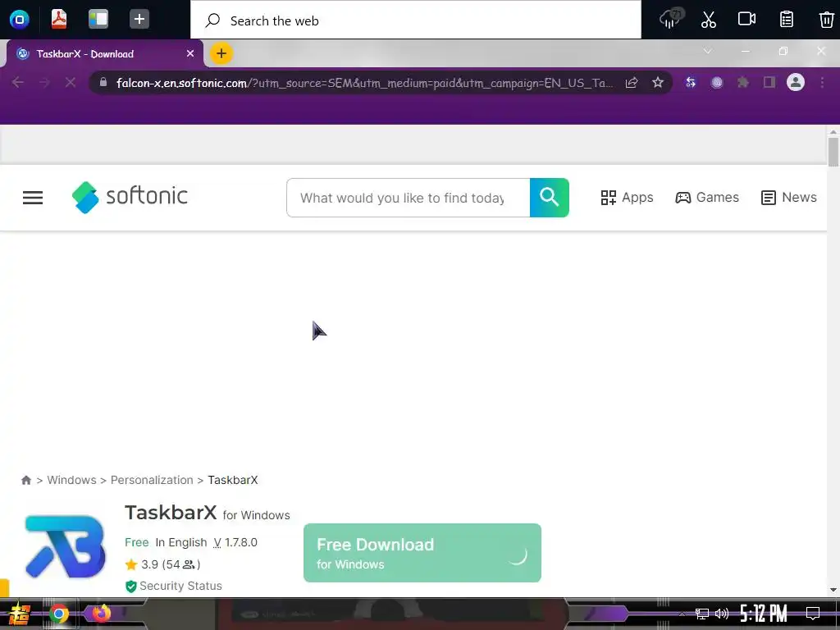The height and width of the screenshot is (630, 840).
Task: Click the 'Free' license label
Action: click(x=137, y=542)
